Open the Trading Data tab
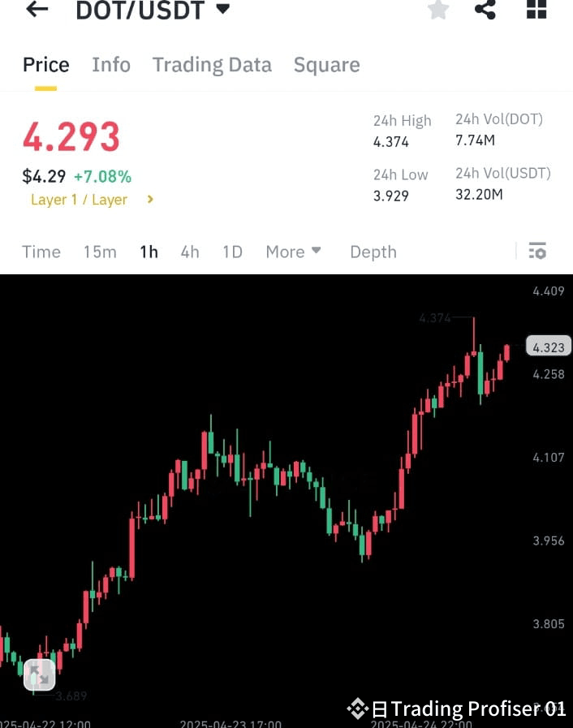 pos(212,64)
